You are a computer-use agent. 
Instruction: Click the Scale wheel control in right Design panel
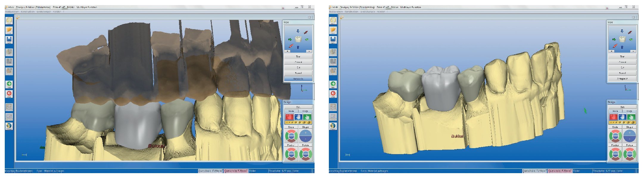[615, 136]
